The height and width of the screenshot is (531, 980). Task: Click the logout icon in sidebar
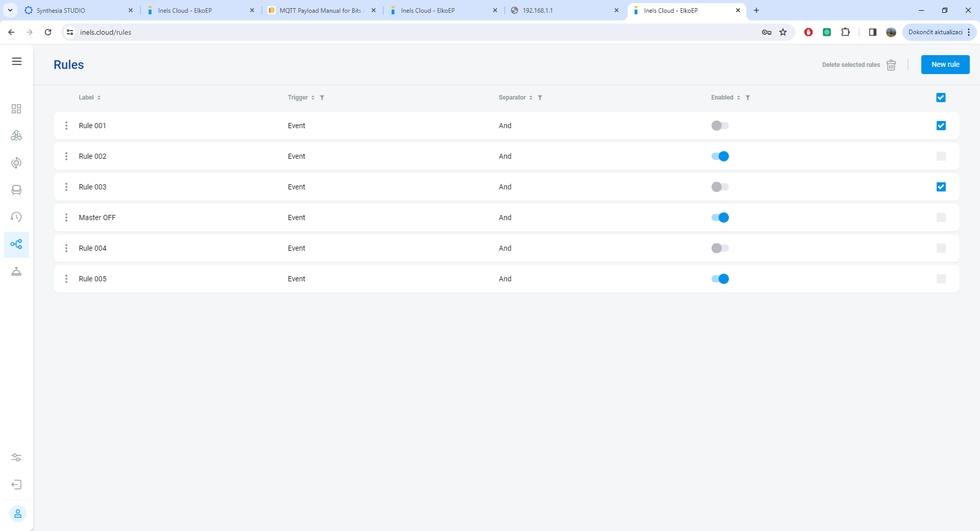[x=16, y=485]
